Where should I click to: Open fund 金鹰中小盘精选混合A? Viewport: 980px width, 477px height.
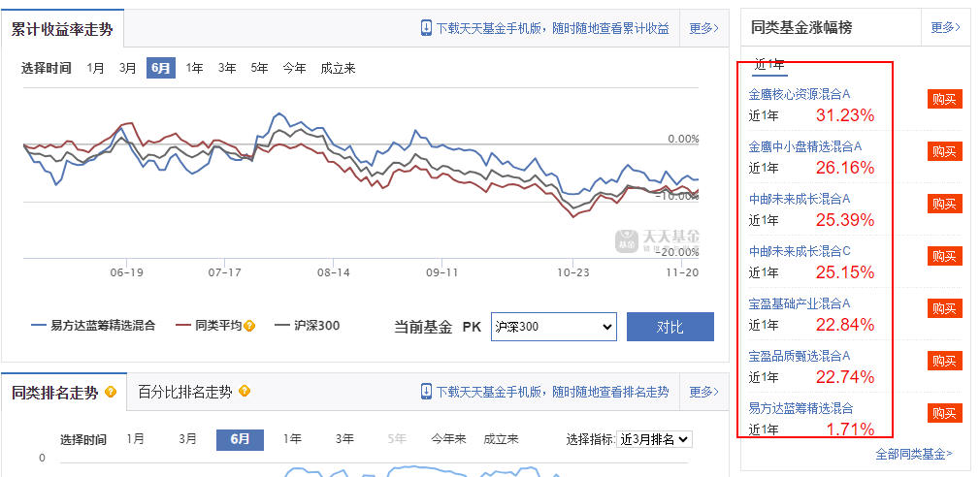coord(805,146)
